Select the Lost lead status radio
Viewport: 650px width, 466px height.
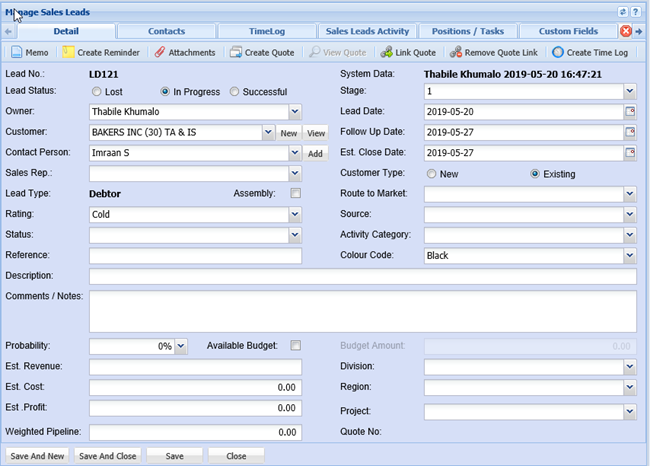(x=94, y=92)
